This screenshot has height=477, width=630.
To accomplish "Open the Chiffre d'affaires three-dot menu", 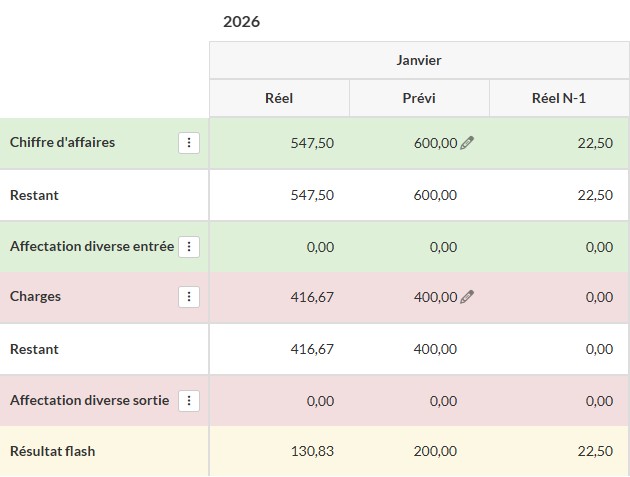I will point(189,143).
